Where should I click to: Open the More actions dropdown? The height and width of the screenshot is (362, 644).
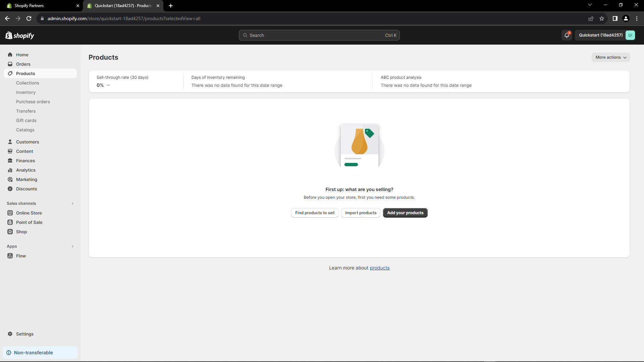click(610, 57)
